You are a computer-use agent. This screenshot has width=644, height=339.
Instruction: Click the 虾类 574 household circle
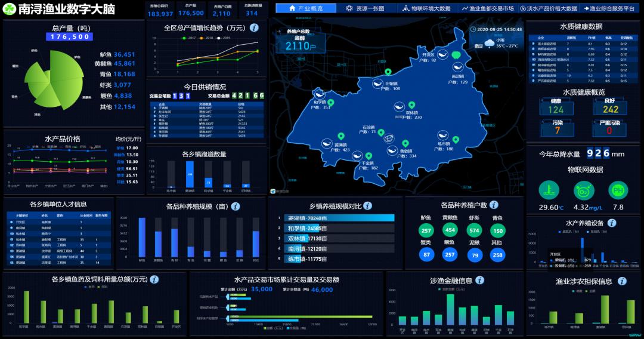pyautogui.click(x=475, y=230)
